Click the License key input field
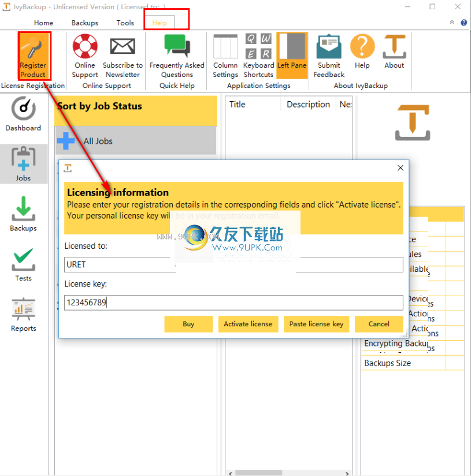Image resolution: width=471 pixels, height=476 pixels. (233, 302)
